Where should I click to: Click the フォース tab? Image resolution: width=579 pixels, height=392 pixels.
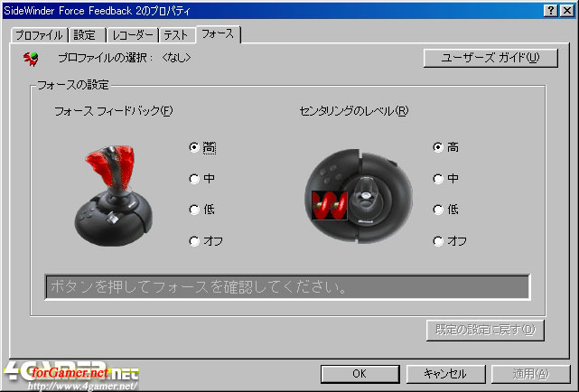coord(219,34)
